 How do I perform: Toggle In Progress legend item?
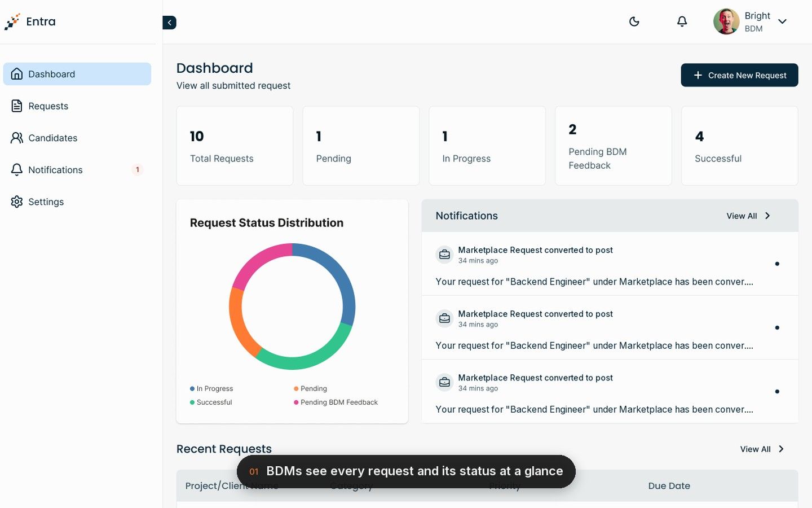pyautogui.click(x=211, y=389)
